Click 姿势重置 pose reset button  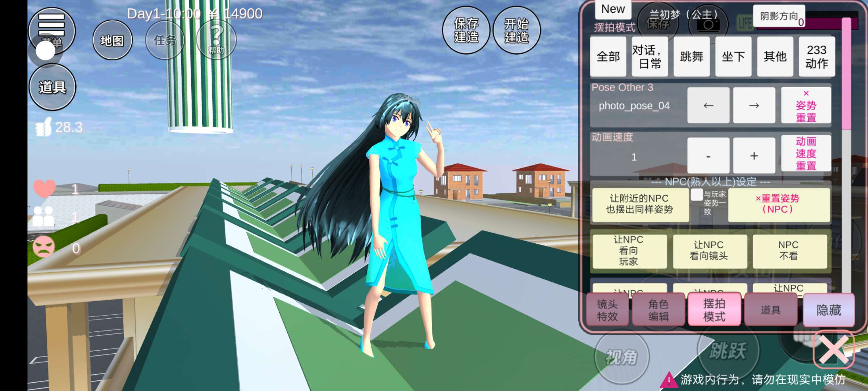pyautogui.click(x=806, y=106)
